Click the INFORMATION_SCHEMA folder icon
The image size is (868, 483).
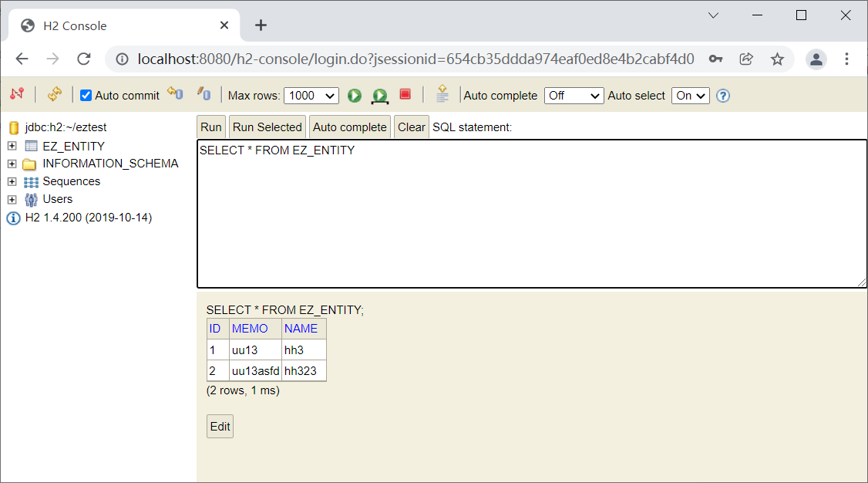tap(29, 164)
